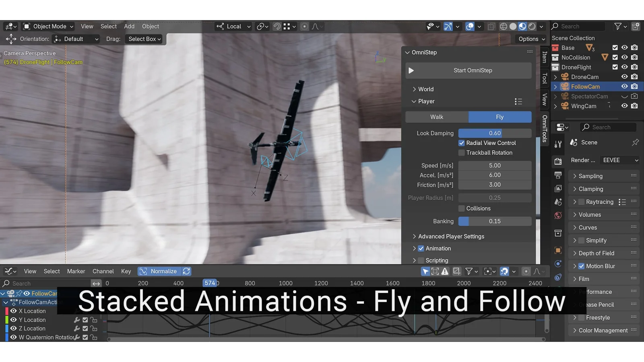The image size is (644, 362).
Task: Open the Active Tool properties tab (wrench icon)
Action: 558,144
